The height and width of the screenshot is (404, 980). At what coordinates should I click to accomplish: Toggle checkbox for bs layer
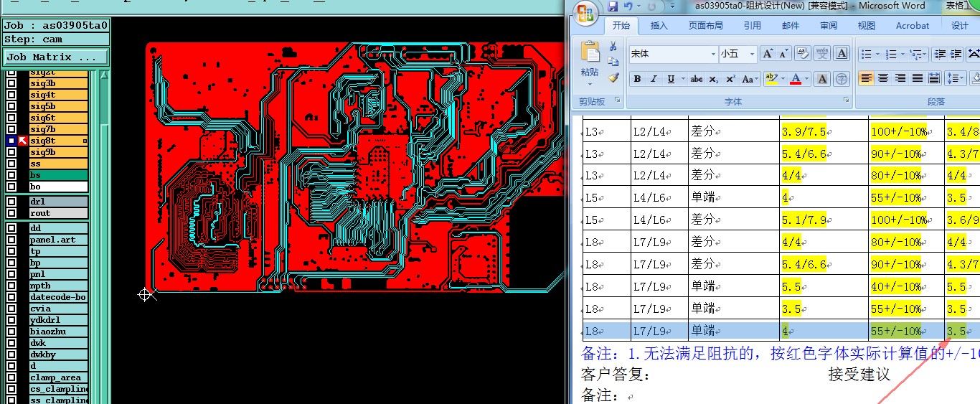click(11, 175)
